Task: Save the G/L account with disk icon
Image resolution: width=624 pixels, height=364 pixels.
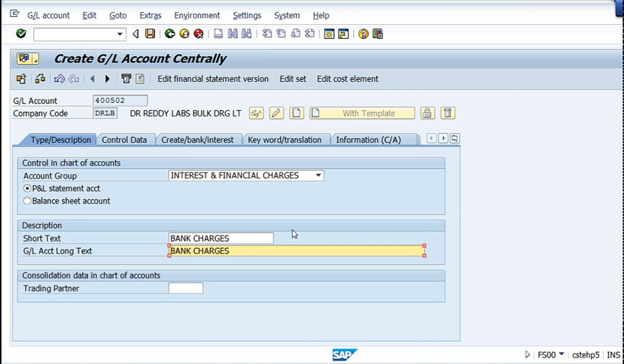Action: (150, 34)
